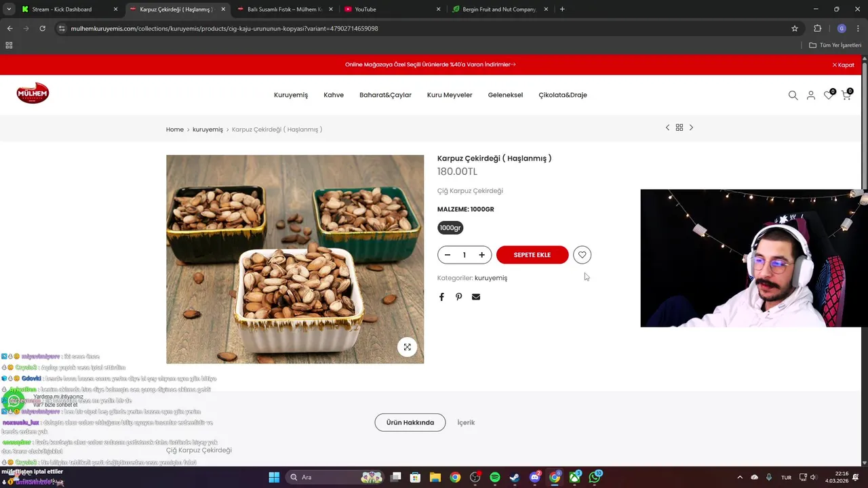
Task: Share product via email icon
Action: (x=476, y=297)
